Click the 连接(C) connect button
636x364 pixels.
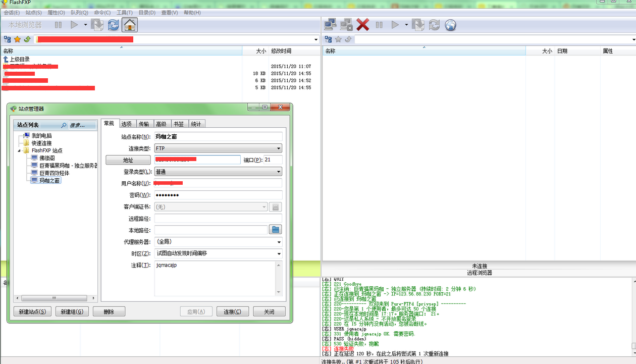(232, 311)
